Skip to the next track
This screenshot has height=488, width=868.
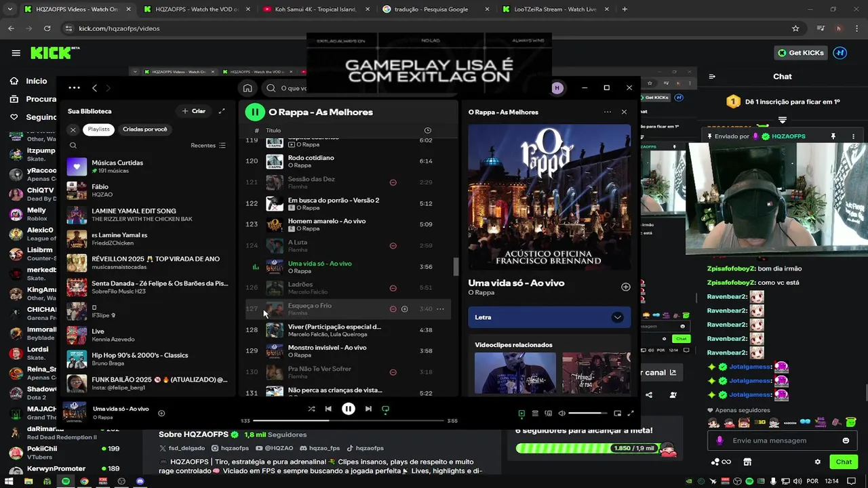pyautogui.click(x=368, y=409)
